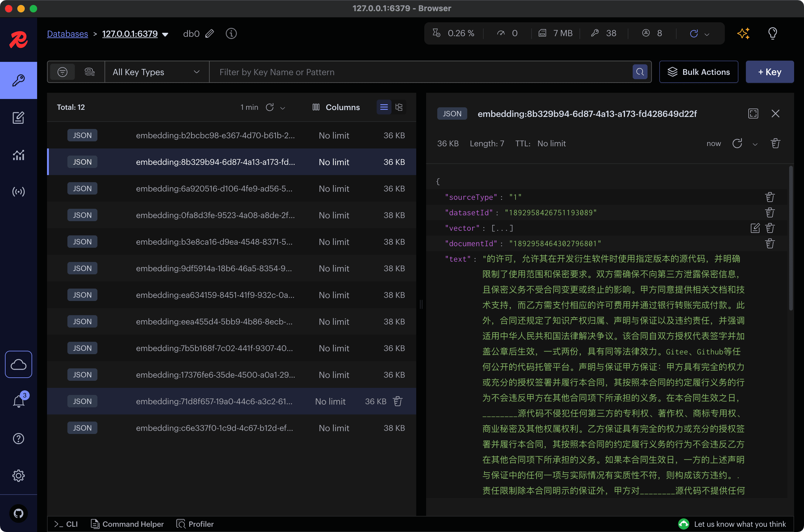
Task: Refresh the database overview stats
Action: pyautogui.click(x=694, y=34)
